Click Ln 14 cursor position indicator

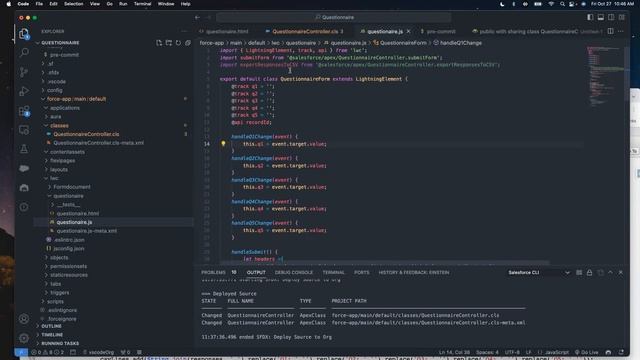(x=454, y=352)
